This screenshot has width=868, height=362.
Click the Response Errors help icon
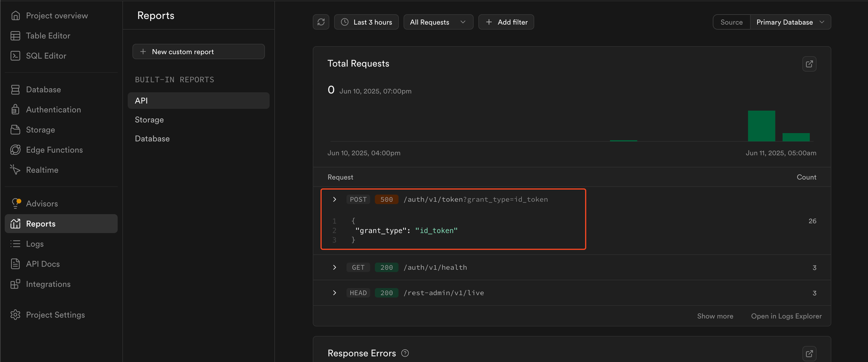(x=405, y=353)
